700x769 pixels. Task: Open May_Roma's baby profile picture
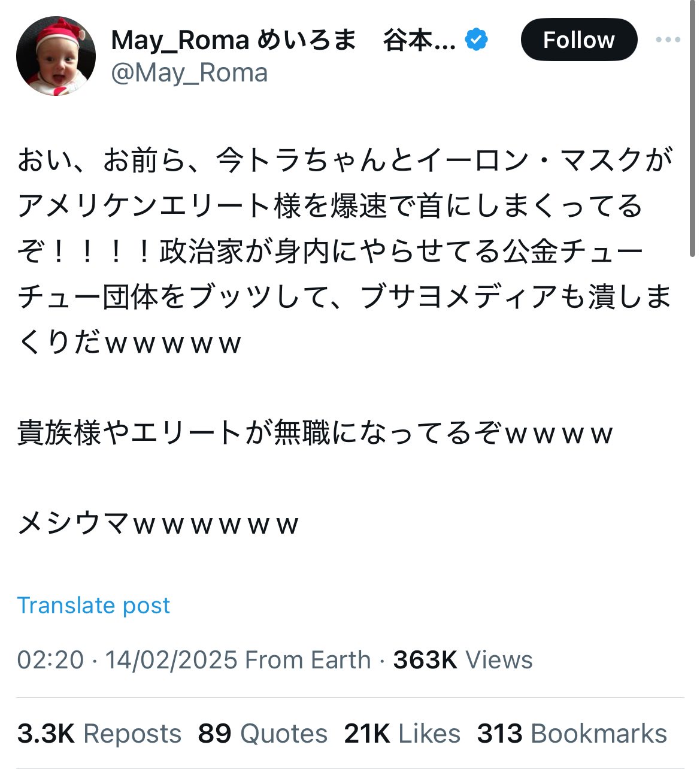[x=56, y=56]
